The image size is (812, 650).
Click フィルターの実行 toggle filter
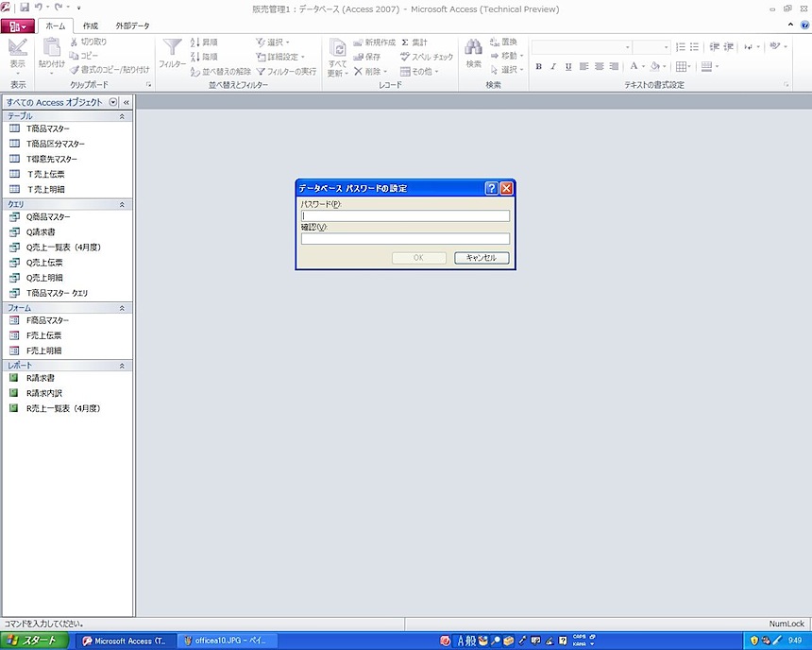286,71
